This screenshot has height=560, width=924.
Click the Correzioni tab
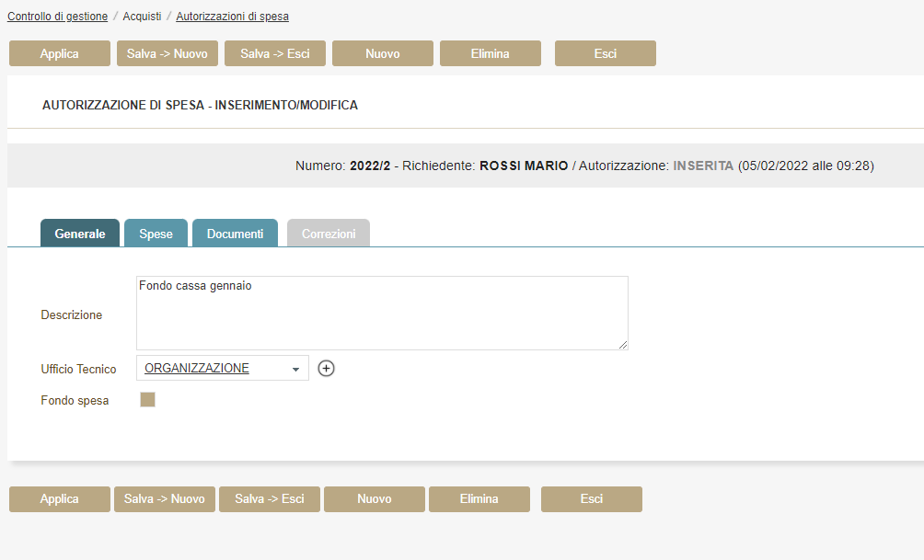point(329,234)
